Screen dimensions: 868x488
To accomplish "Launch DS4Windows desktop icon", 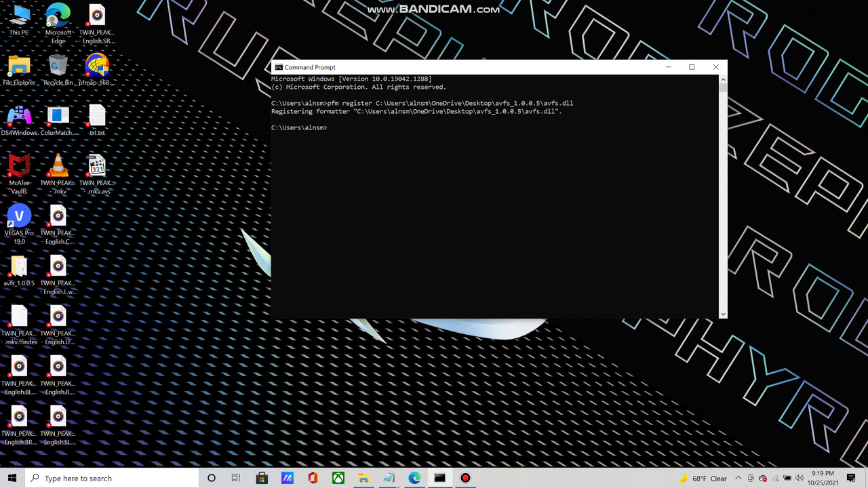I will (19, 121).
